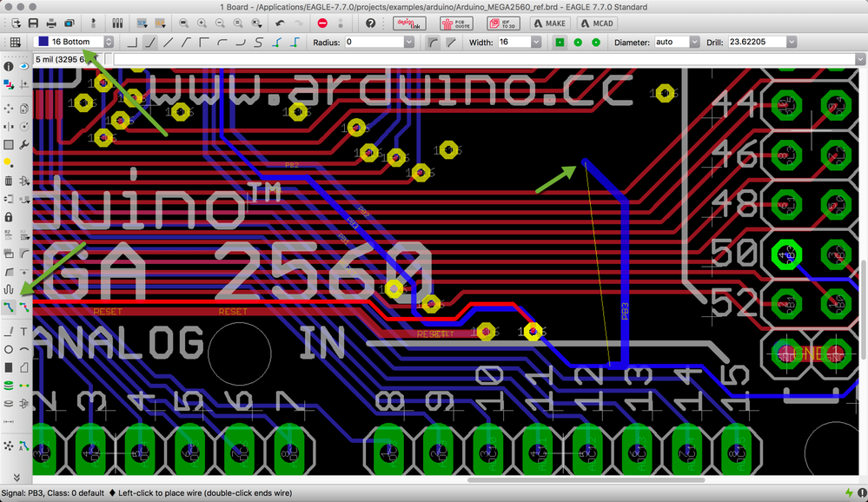868x502 pixels.
Task: Open the Use library icon with three bars
Action: 117,23
